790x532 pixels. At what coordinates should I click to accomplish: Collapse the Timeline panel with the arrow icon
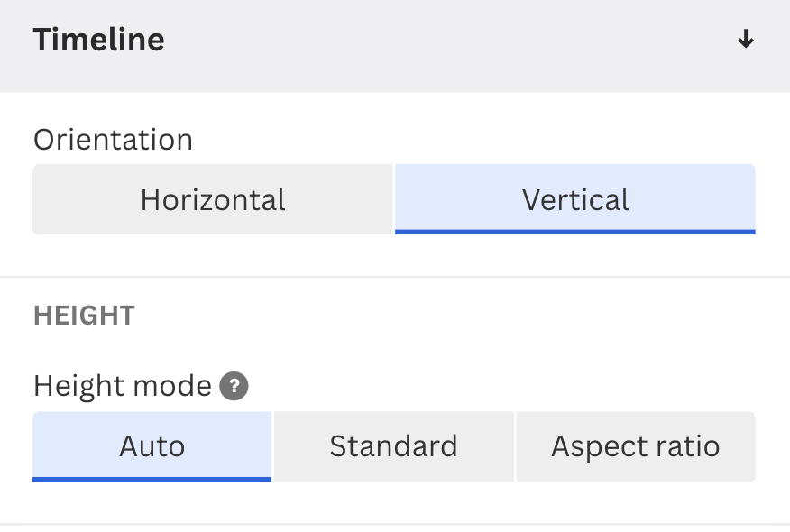745,40
